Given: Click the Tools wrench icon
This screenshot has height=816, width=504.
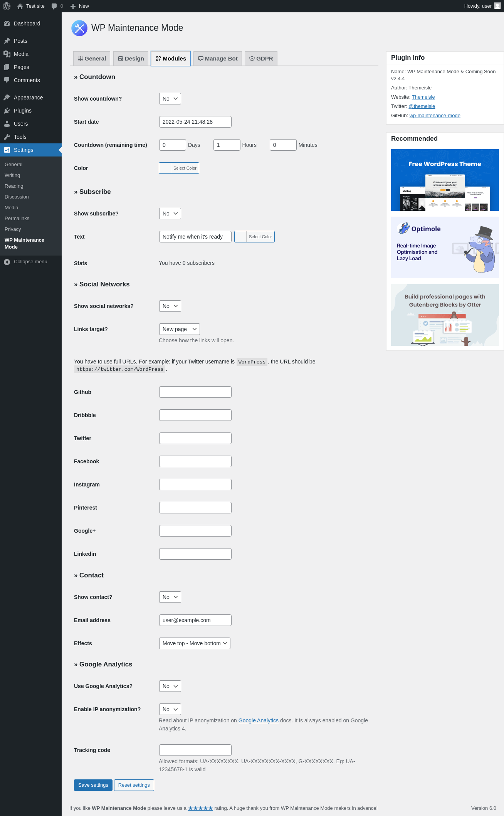Looking at the screenshot, I should pos(7,137).
